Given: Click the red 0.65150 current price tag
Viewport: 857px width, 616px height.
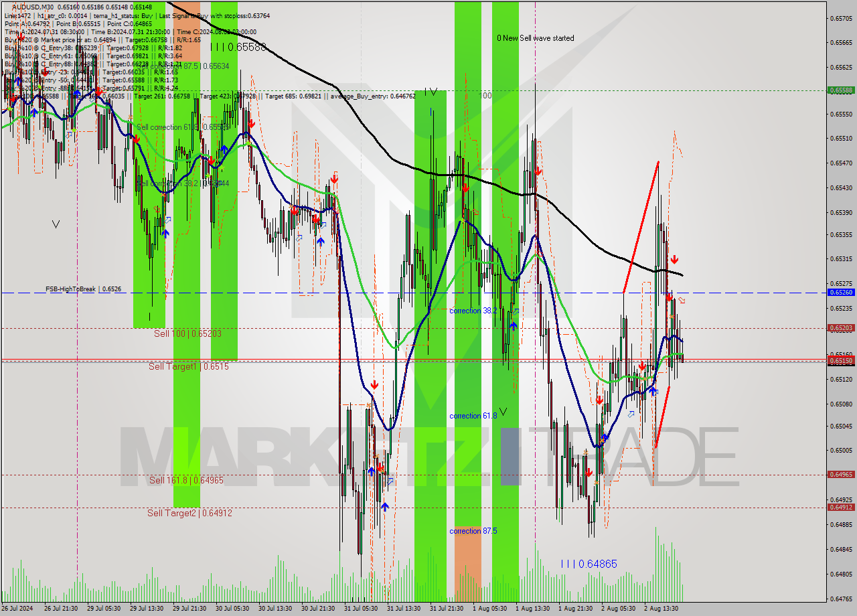Looking at the screenshot, I should click(x=840, y=361).
